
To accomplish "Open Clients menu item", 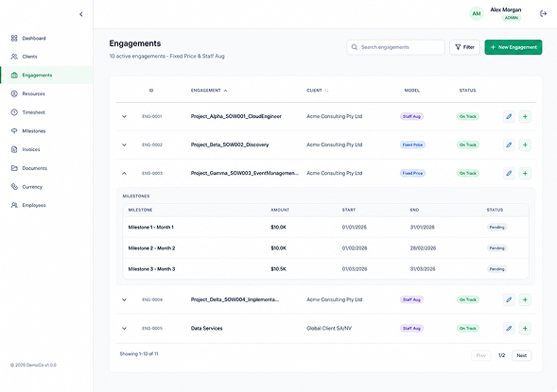I will coord(29,57).
